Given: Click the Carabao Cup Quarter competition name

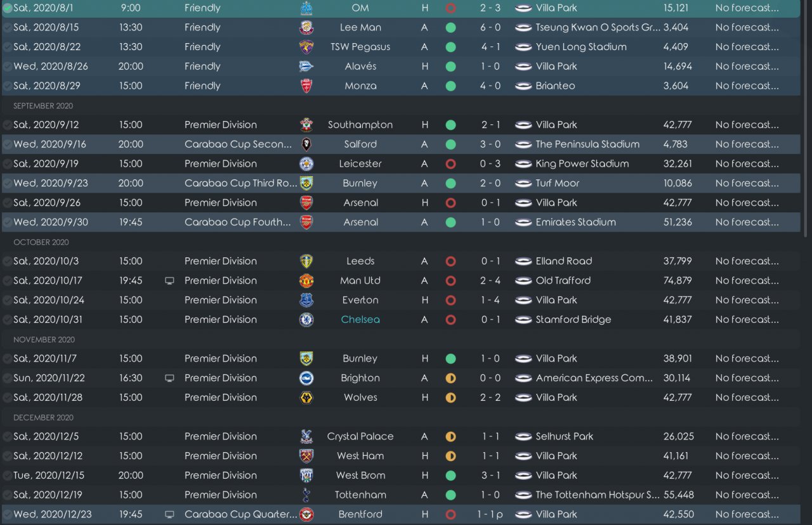Looking at the screenshot, I should click(240, 515).
